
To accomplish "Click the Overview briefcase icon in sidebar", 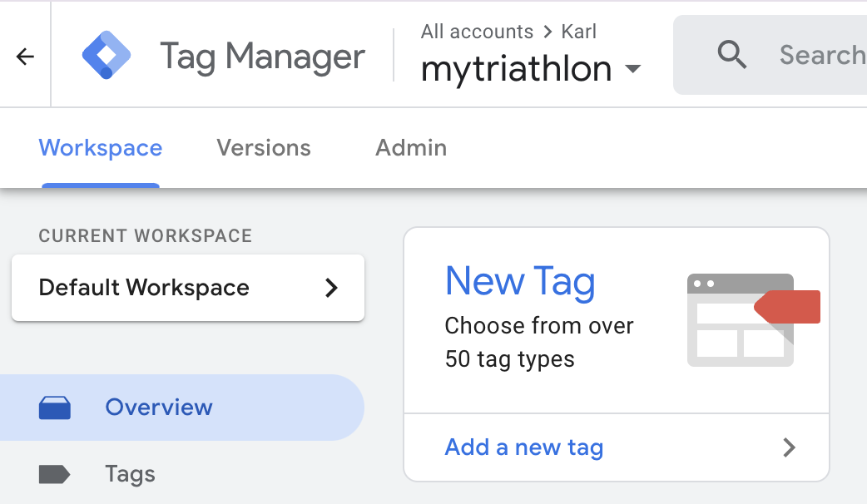I will [55, 408].
